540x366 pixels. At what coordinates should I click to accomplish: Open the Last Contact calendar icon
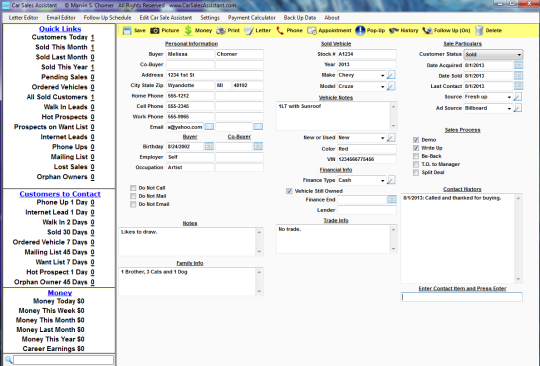[518, 86]
